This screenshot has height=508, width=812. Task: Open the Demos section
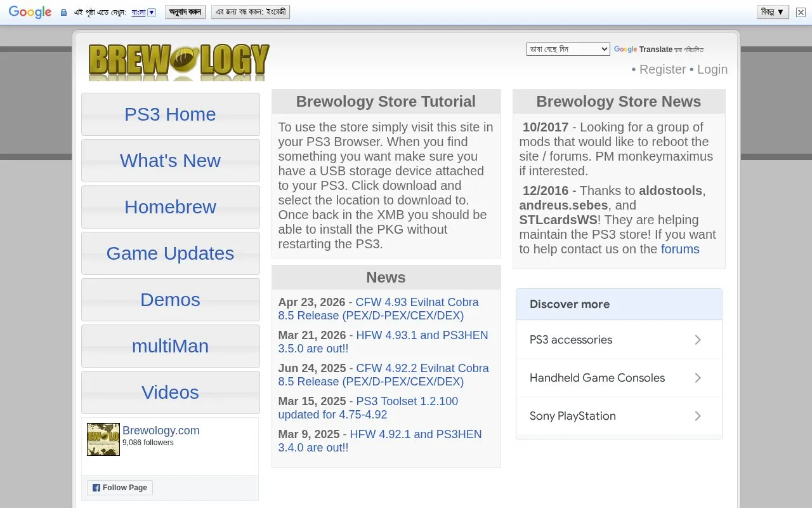pyautogui.click(x=170, y=300)
